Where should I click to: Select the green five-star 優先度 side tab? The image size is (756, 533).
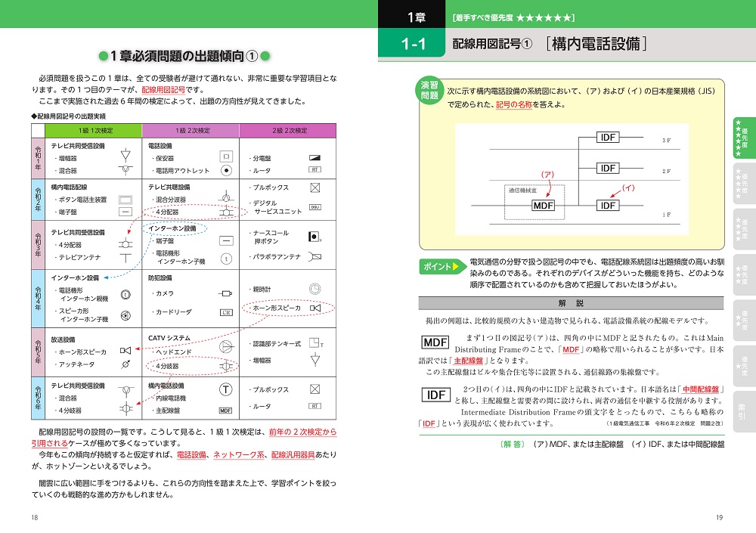745,138
